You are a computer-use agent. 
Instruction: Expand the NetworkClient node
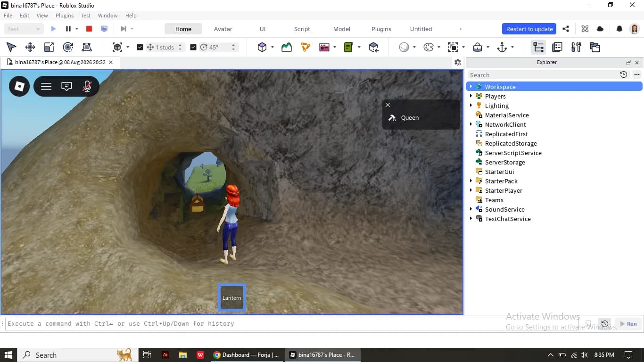[471, 124]
